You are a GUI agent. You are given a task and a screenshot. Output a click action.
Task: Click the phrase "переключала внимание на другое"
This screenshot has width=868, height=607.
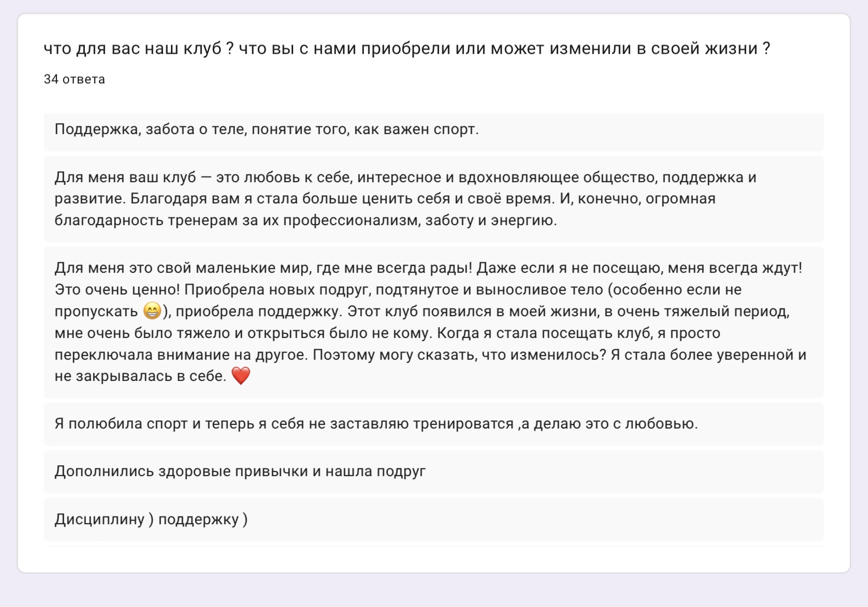pyautogui.click(x=181, y=355)
